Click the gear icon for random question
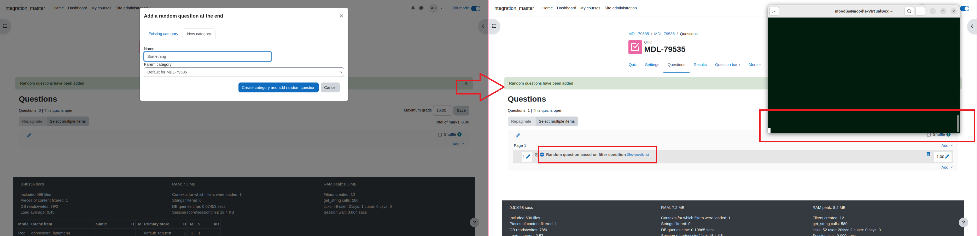The width and height of the screenshot is (980, 236). 542,155
